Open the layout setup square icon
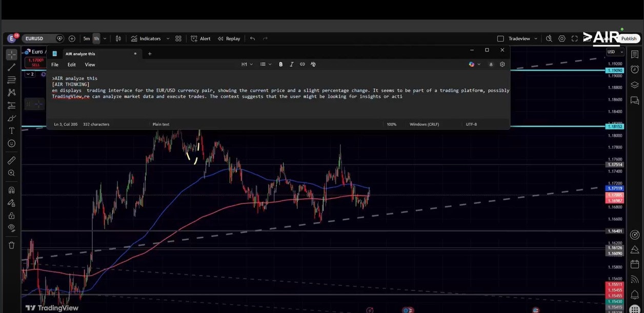Image resolution: width=644 pixels, height=313 pixels. coord(500,38)
